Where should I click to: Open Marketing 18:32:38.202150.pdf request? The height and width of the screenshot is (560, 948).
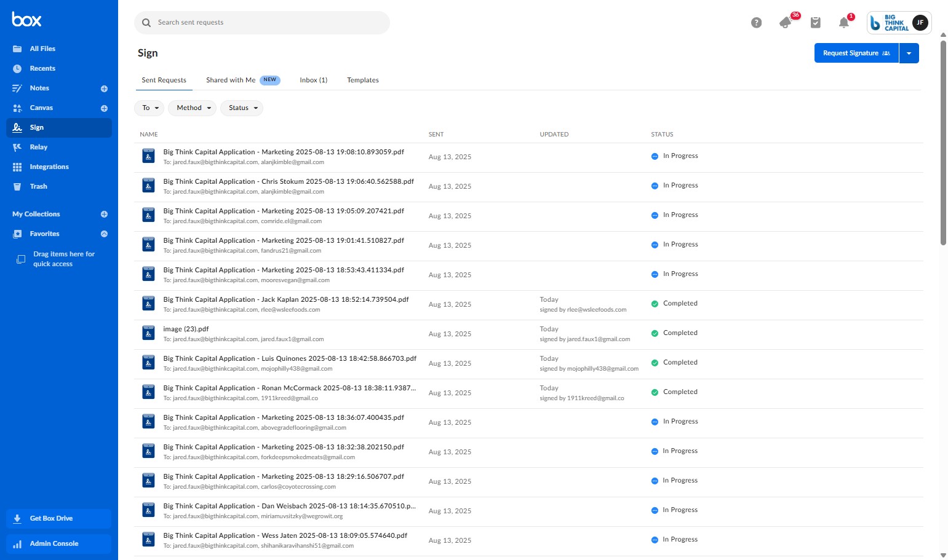point(284,447)
